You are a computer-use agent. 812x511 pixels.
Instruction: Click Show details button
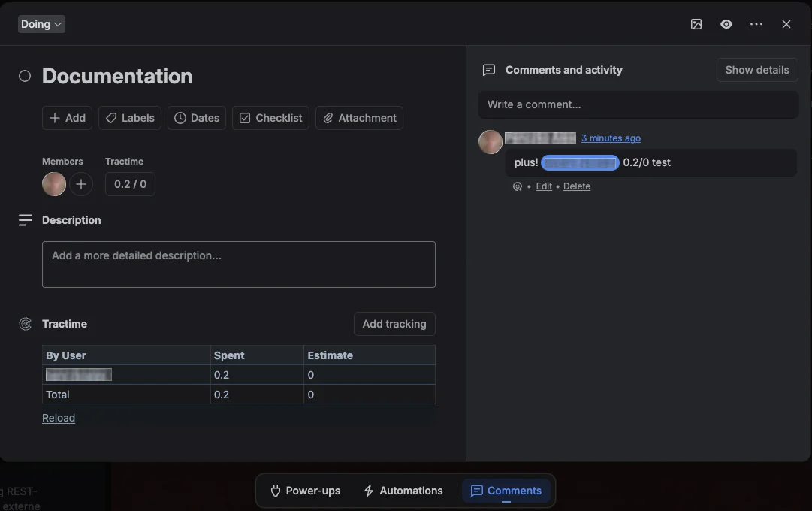(x=757, y=70)
